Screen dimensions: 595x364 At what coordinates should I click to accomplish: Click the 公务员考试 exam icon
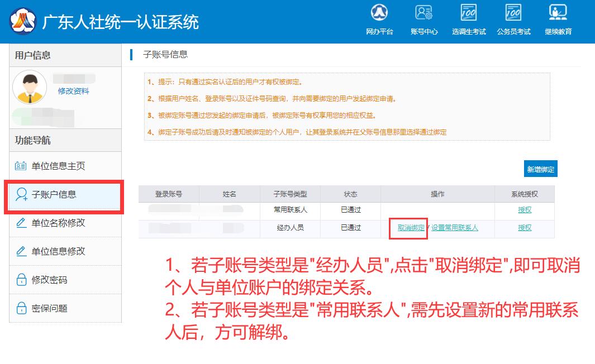513,13
